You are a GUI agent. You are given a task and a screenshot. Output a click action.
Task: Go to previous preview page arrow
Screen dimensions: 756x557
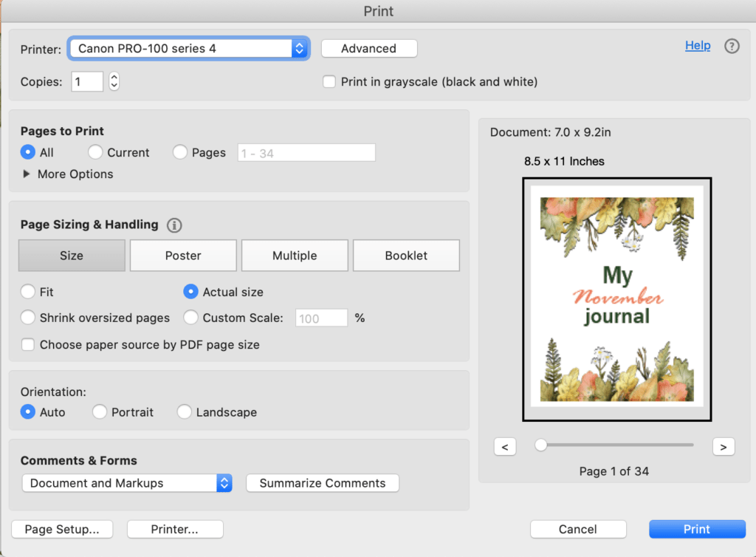(x=505, y=447)
